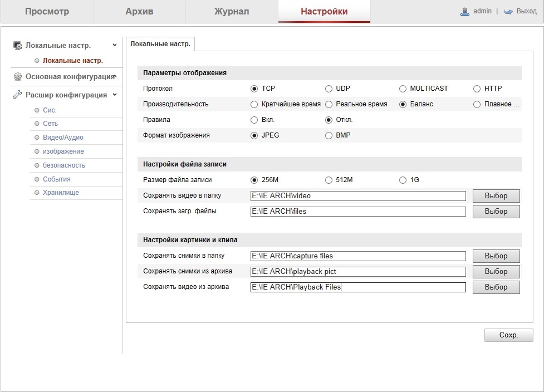The width and height of the screenshot is (544, 392).
Task: Save settings with Сохр. button
Action: pos(508,335)
